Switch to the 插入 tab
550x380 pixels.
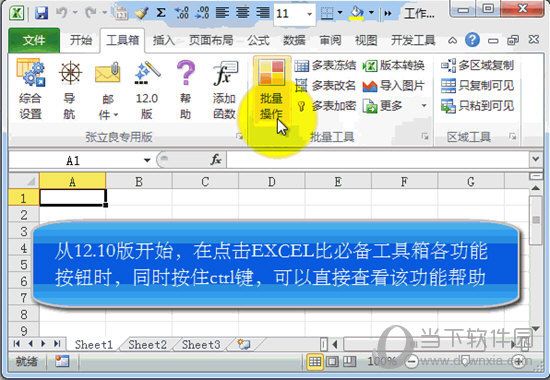click(163, 40)
